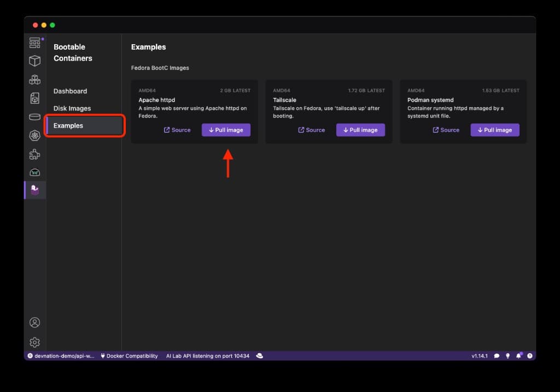Open the Containers cube icon
This screenshot has height=392, width=560.
tap(34, 61)
